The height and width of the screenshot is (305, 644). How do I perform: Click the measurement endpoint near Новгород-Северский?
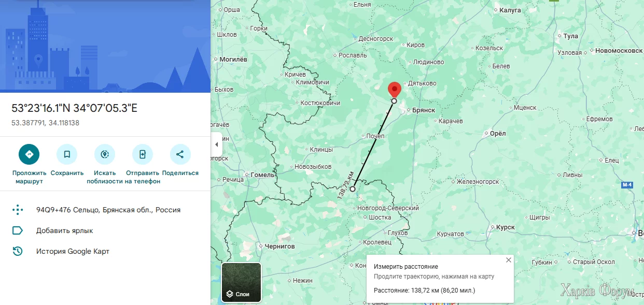(353, 189)
